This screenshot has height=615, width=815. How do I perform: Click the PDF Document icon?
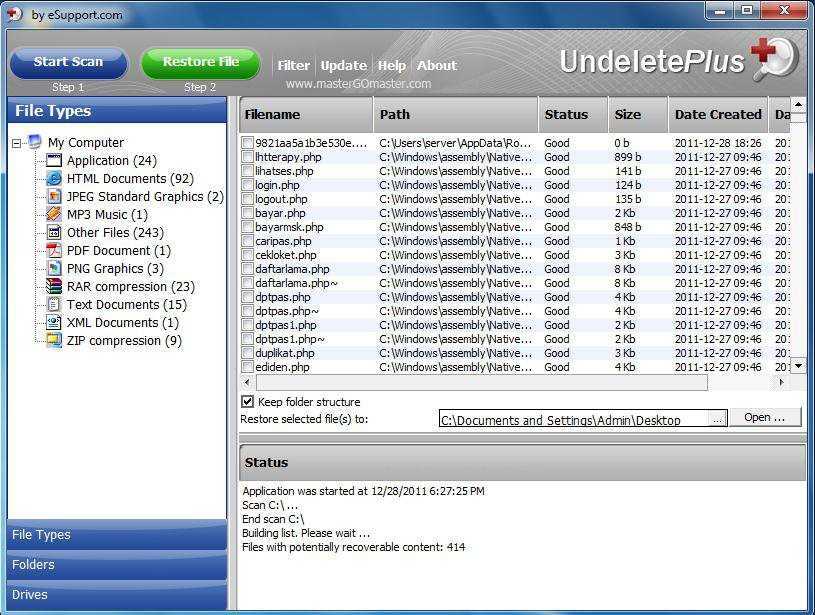(x=54, y=251)
